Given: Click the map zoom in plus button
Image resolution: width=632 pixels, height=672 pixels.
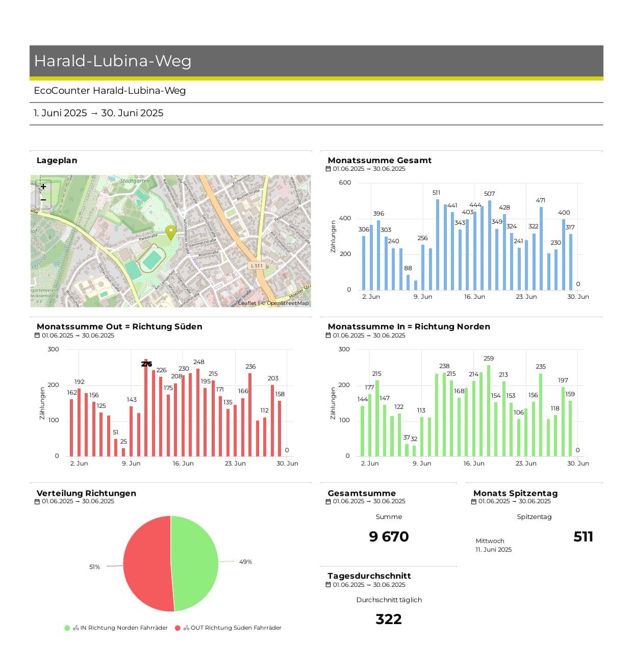Looking at the screenshot, I should click(43, 187).
